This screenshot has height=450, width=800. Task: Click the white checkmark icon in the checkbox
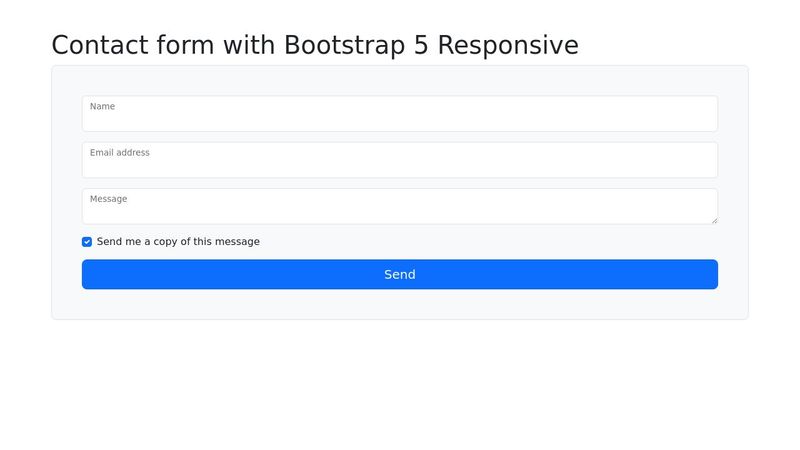click(87, 242)
